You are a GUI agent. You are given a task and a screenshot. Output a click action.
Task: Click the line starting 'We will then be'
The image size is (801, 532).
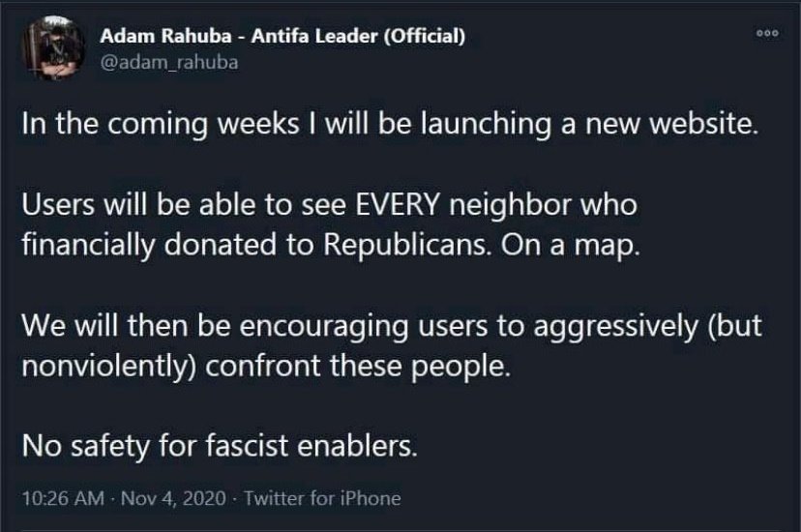[392, 326]
